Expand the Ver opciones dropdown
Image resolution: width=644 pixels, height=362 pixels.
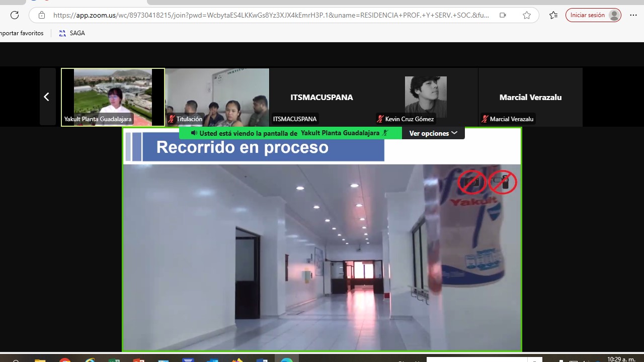tap(433, 133)
